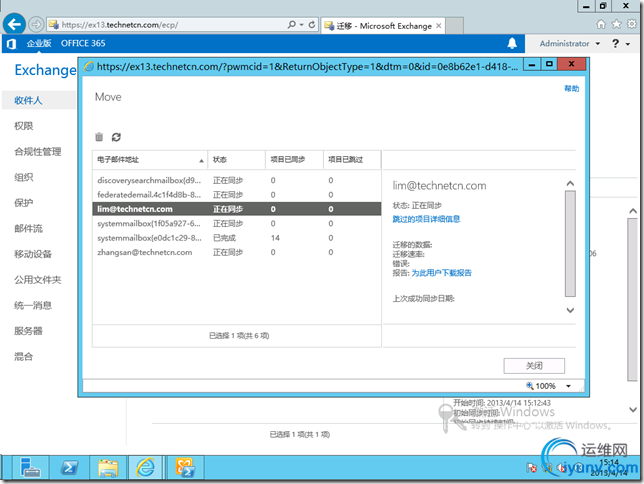
Task: Click the address bar search magnifier
Action: 291,25
